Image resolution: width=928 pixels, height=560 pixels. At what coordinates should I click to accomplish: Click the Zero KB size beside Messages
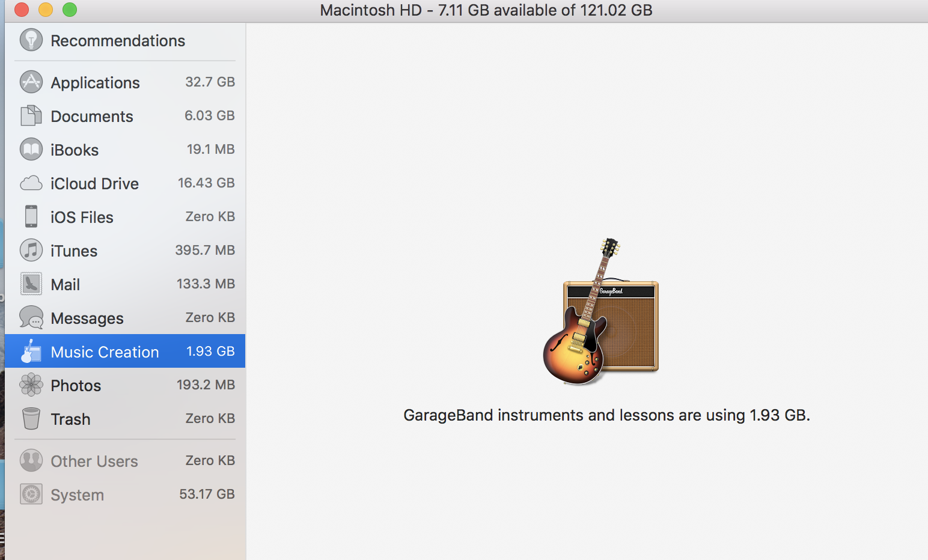point(210,317)
